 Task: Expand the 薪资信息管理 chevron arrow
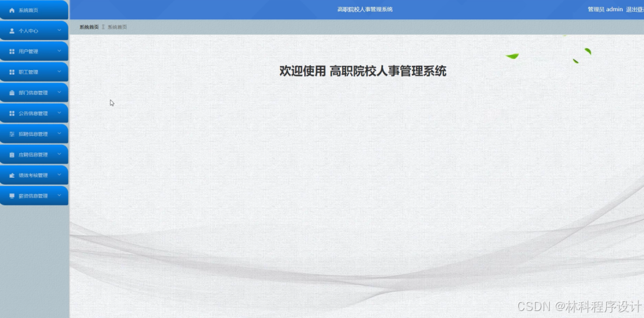(x=59, y=195)
